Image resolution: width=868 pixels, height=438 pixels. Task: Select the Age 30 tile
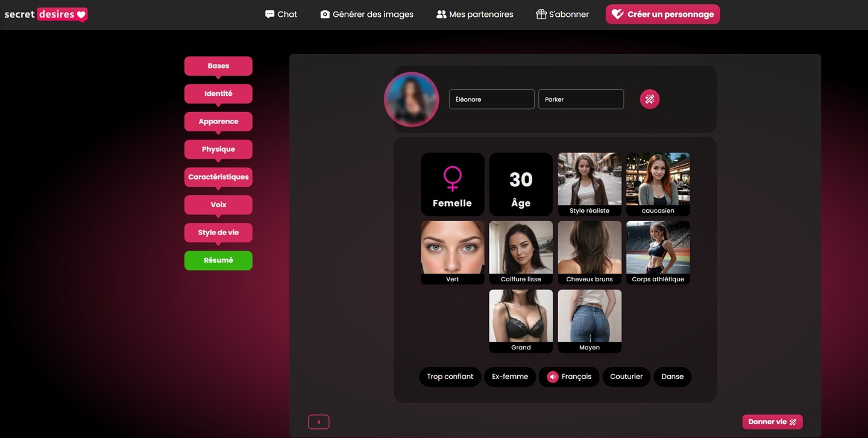click(x=521, y=184)
